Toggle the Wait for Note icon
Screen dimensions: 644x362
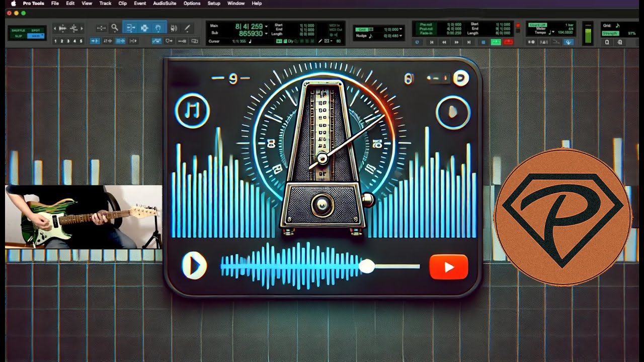[531, 42]
